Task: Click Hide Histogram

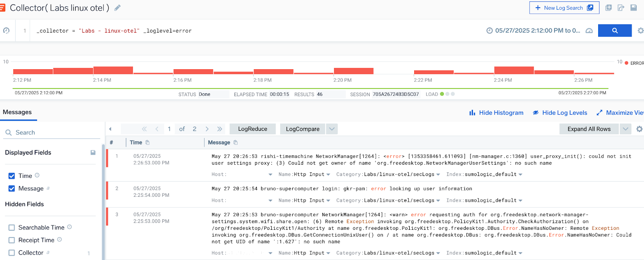Action: (496, 113)
